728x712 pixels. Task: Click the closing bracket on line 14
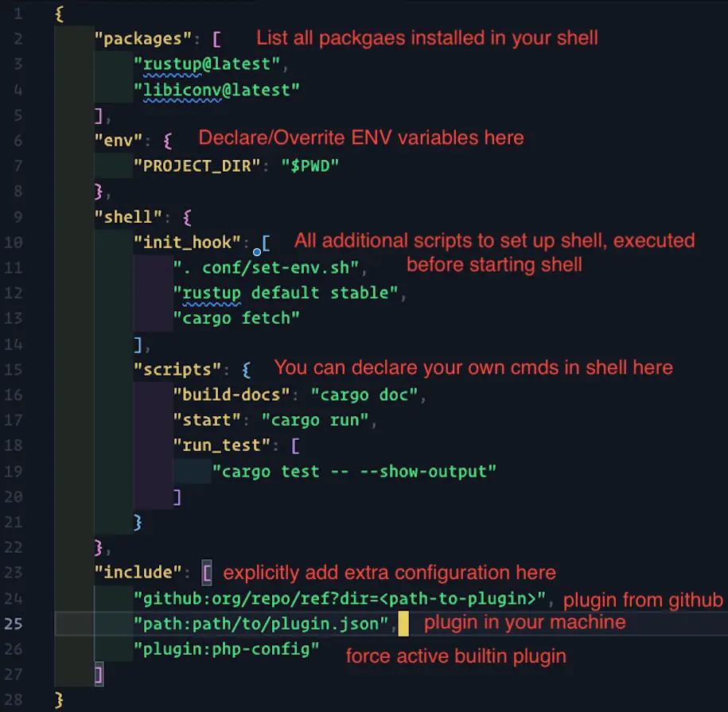[138, 344]
